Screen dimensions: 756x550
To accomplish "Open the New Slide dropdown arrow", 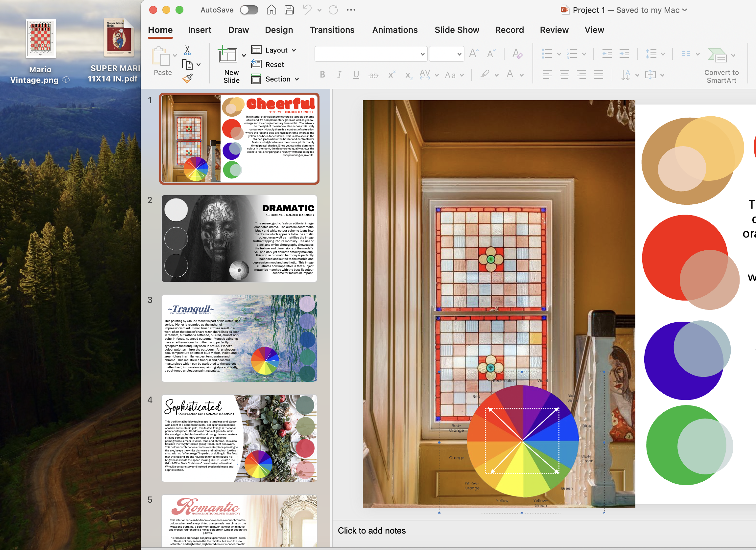I will click(x=244, y=55).
